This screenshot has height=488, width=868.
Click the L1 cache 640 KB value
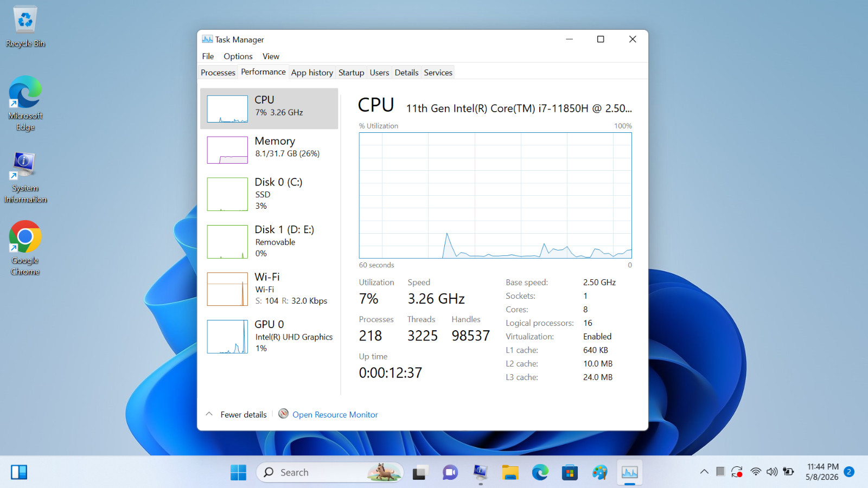[x=596, y=350]
